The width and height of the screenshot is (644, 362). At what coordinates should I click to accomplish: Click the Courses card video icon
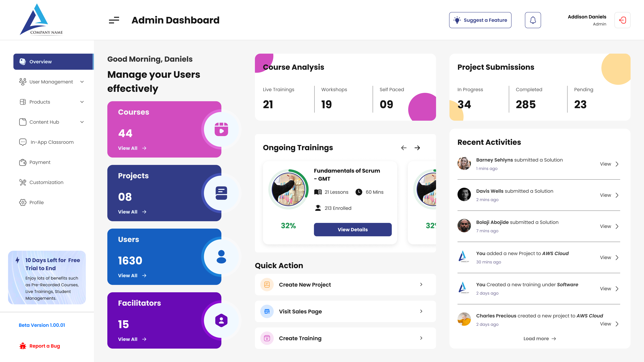[x=221, y=129]
